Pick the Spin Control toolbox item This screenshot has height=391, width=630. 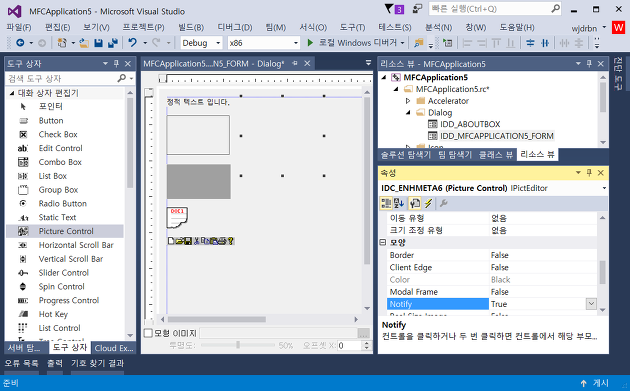[x=61, y=287]
